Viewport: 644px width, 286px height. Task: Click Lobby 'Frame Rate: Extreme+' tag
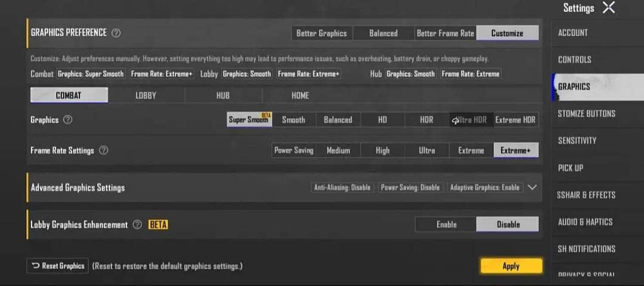point(308,74)
